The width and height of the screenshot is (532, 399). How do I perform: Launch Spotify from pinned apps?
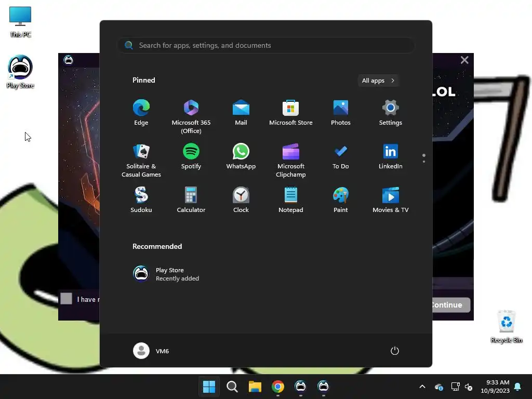click(x=191, y=156)
